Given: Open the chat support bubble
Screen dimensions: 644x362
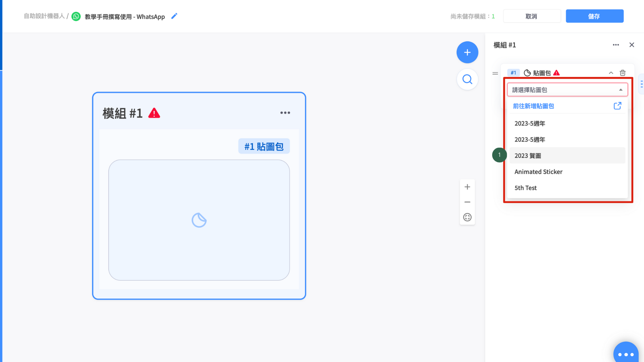Looking at the screenshot, I should pos(625,354).
